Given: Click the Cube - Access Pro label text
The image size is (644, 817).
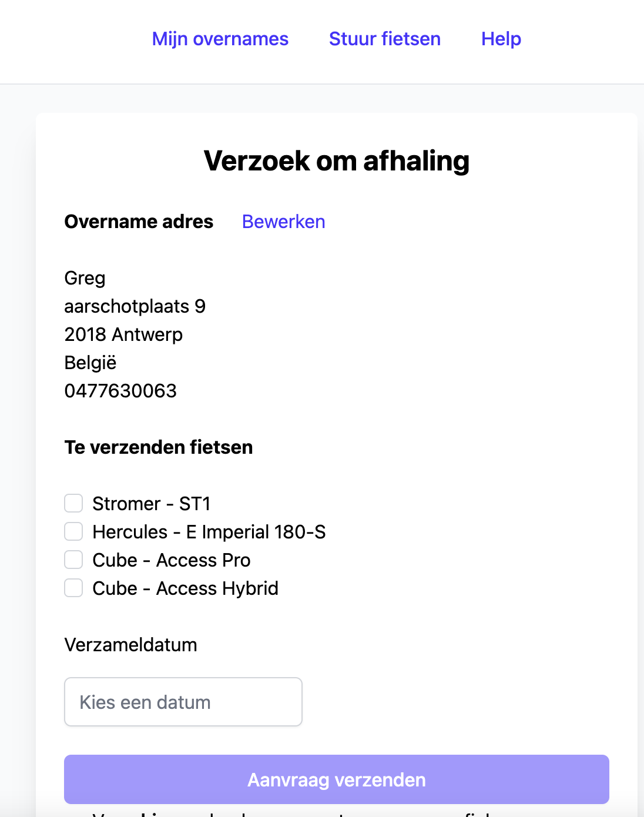Looking at the screenshot, I should (171, 560).
